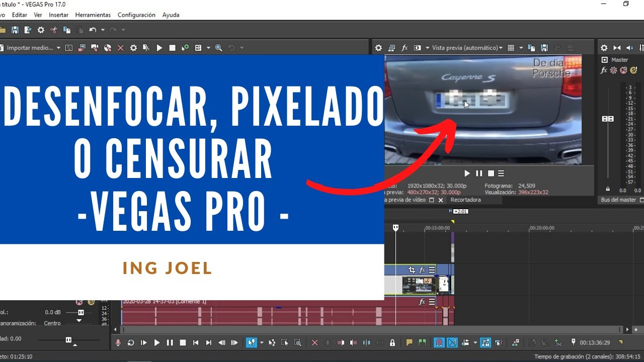Screen dimensions: 644x362
Task: Copy preview snapshot to clipboard
Action: (x=531, y=48)
